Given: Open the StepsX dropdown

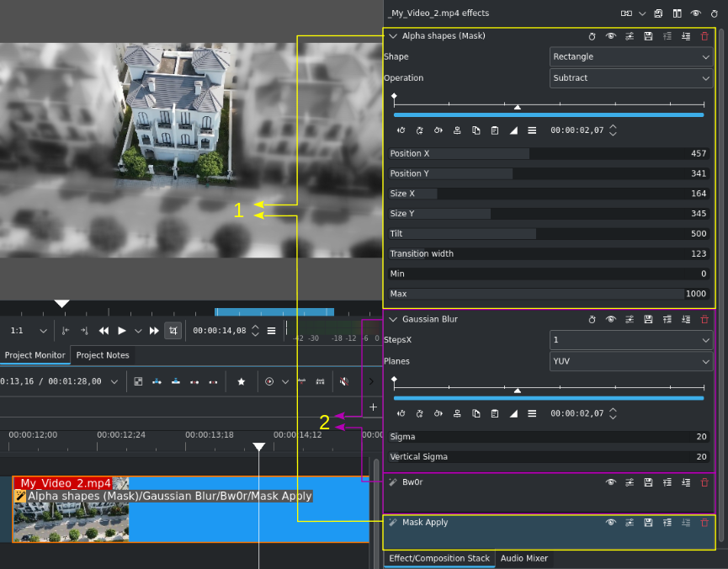Looking at the screenshot, I should 630,340.
